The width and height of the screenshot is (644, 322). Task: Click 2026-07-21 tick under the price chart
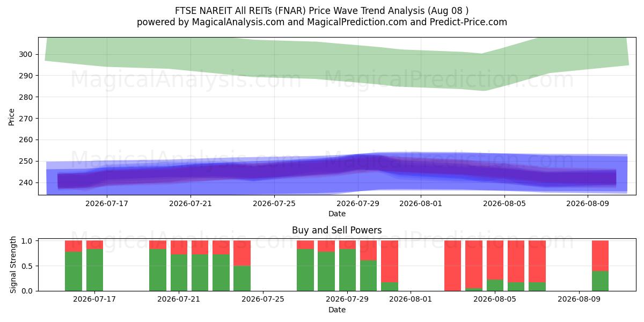[191, 203]
